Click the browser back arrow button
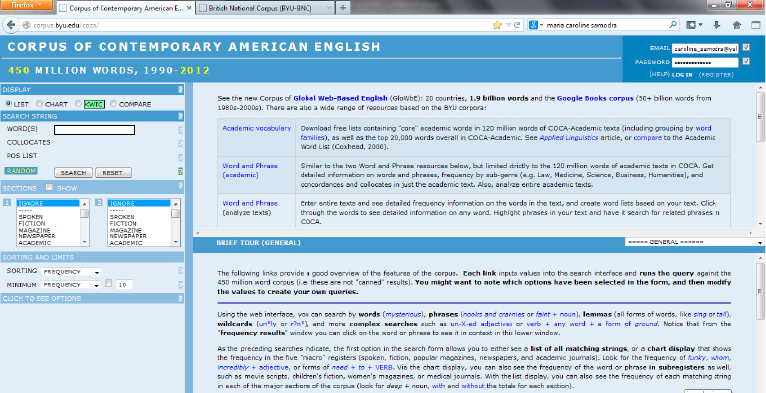The width and height of the screenshot is (766, 393). click(11, 25)
